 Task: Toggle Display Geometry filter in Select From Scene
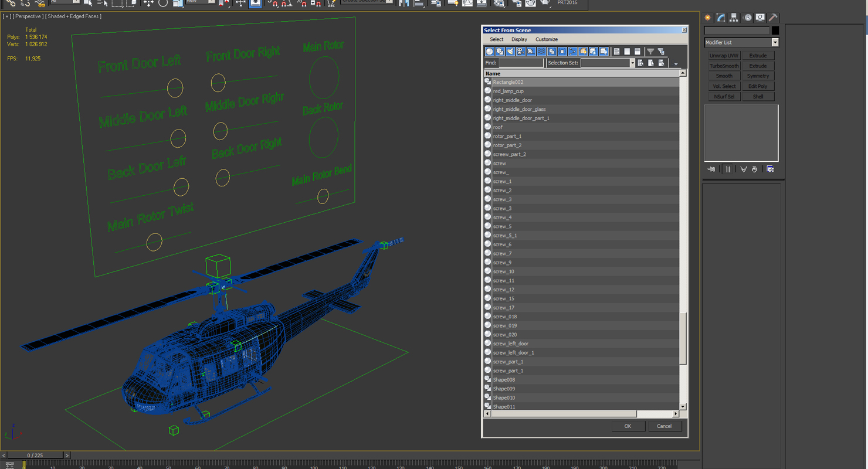490,52
